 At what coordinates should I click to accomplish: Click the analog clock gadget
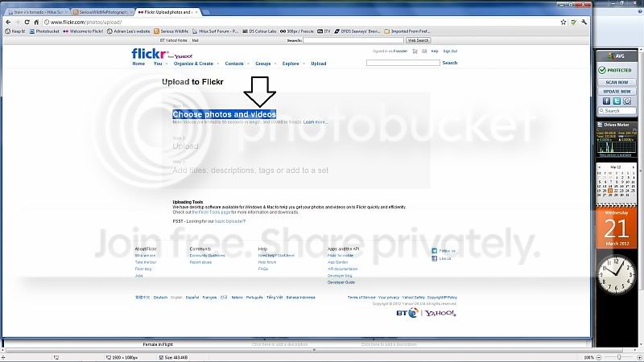pos(616,274)
